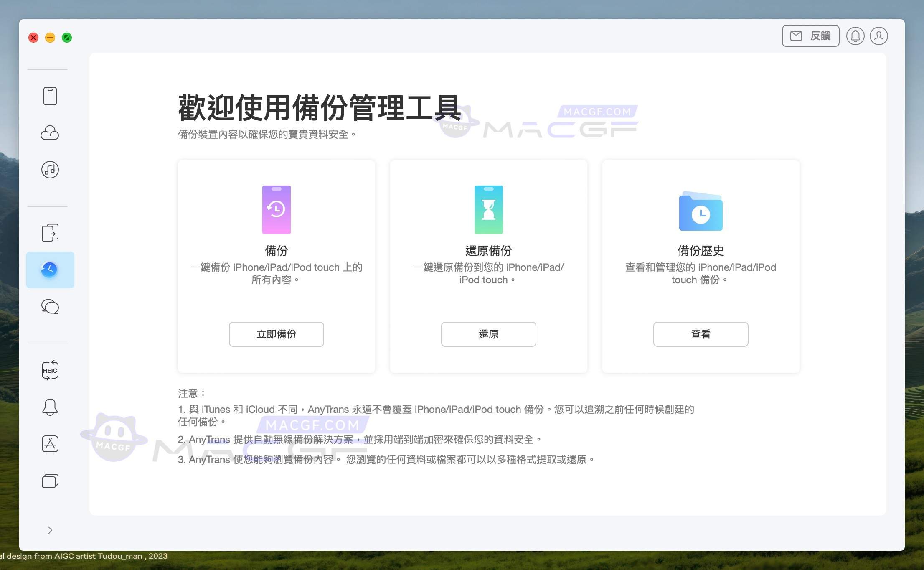Image resolution: width=924 pixels, height=570 pixels.
Task: Select the music management icon
Action: tap(50, 170)
